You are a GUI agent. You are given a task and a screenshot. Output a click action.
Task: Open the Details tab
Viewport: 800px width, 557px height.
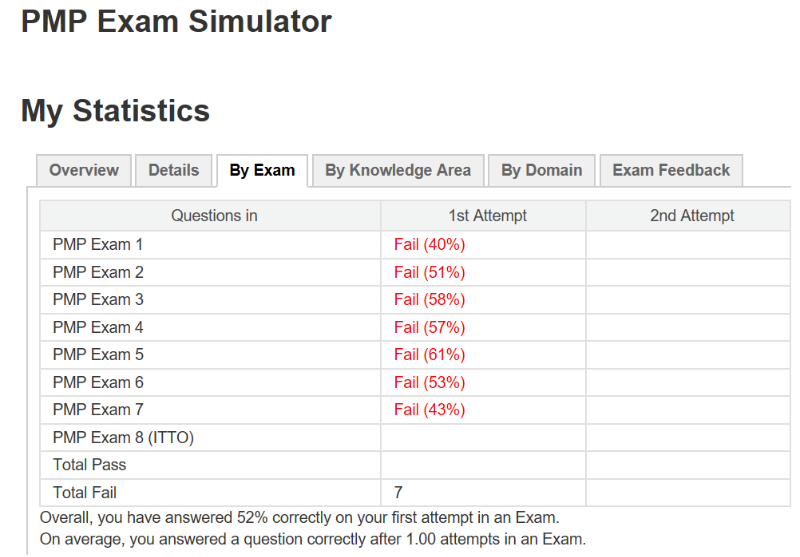tap(173, 170)
